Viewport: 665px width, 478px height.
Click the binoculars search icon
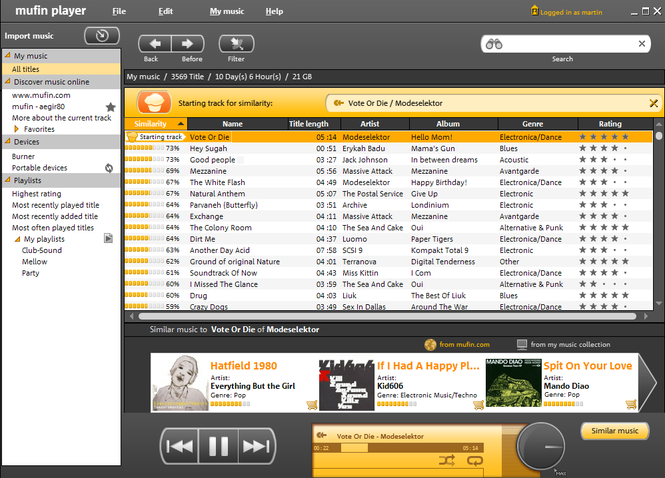click(x=494, y=44)
